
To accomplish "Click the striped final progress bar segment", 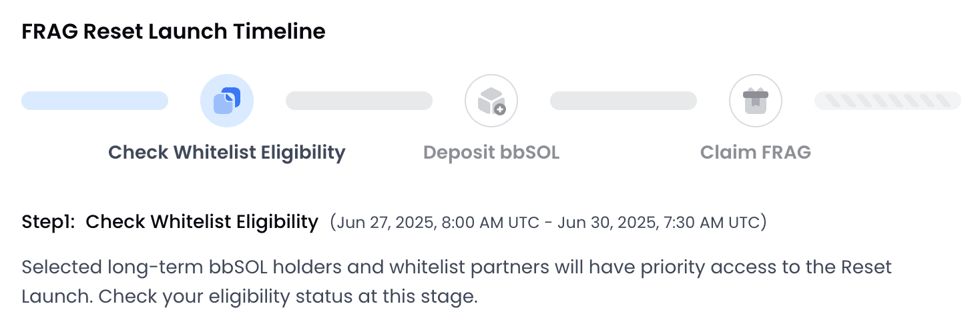I will [x=888, y=101].
